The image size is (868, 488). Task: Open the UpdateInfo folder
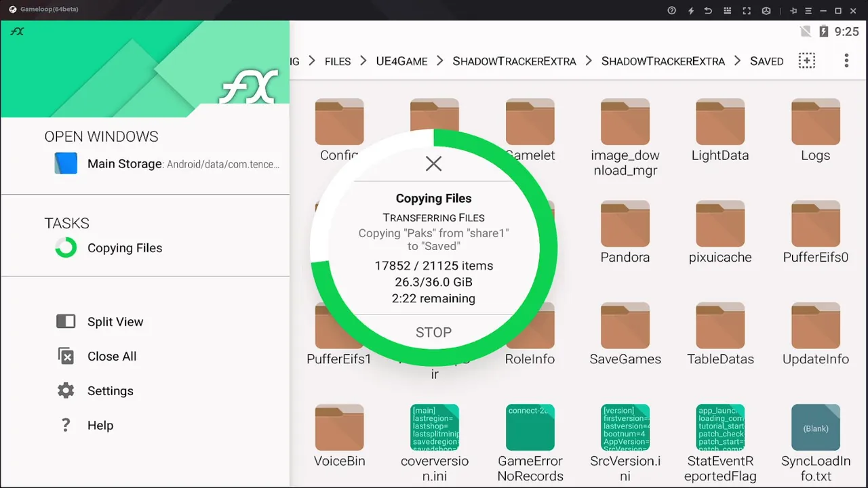(x=816, y=334)
